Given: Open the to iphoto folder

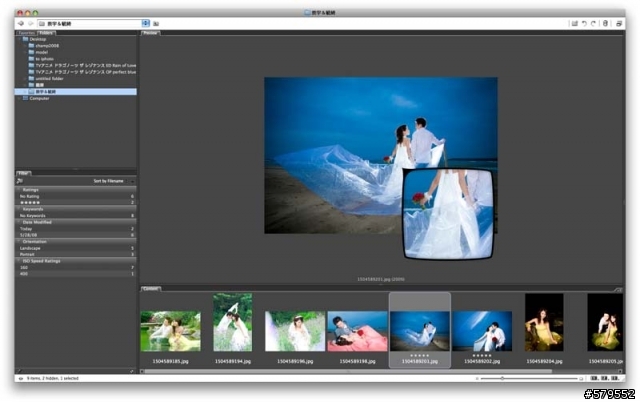Looking at the screenshot, I should pyautogui.click(x=44, y=59).
